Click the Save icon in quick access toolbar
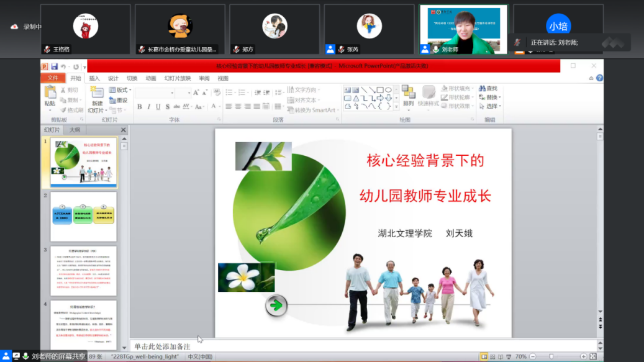The height and width of the screenshot is (362, 644). 55,66
